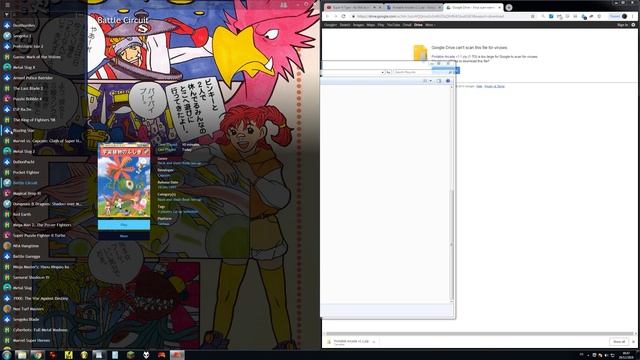Select The King of Fighters '98
This screenshot has width=640, height=360.
click(34, 120)
